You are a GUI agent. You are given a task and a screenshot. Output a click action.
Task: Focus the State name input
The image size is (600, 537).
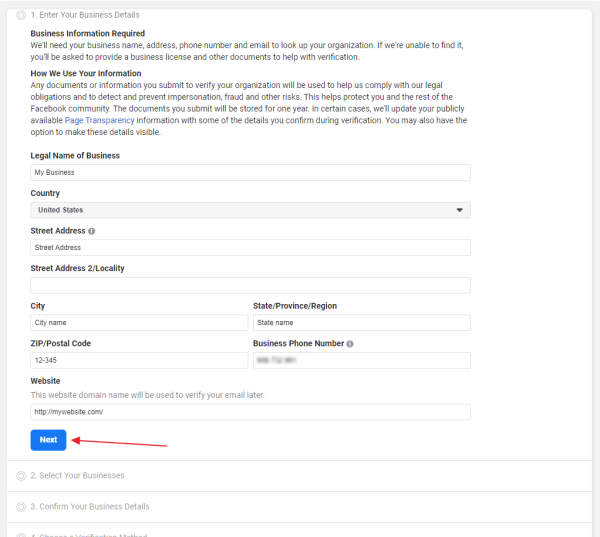[362, 323]
